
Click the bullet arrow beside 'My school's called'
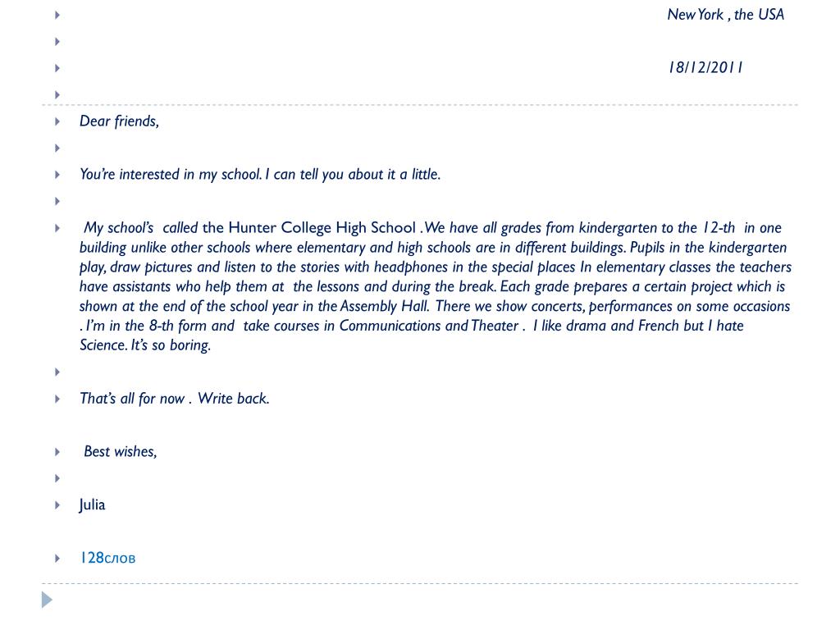coord(57,228)
